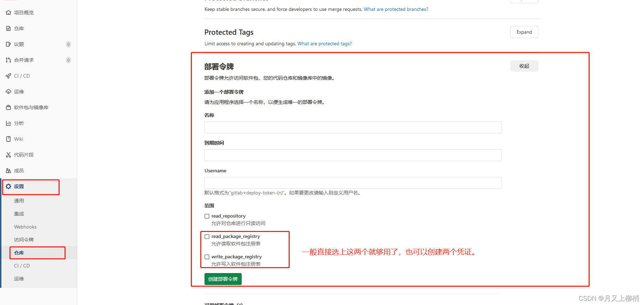Click the operations icon beside 运维
The width and height of the screenshot is (644, 305).
click(8, 92)
